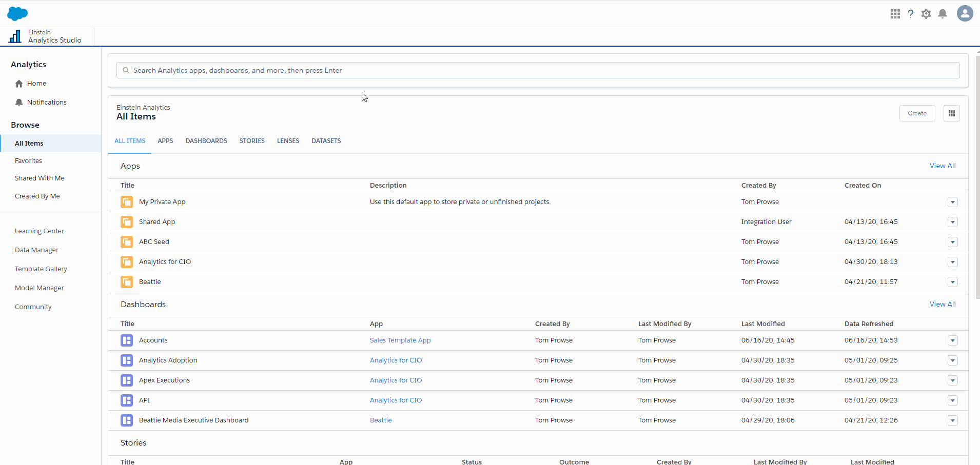This screenshot has width=980, height=465.
Task: Click the vertical page scrollbar
Action: point(977,177)
